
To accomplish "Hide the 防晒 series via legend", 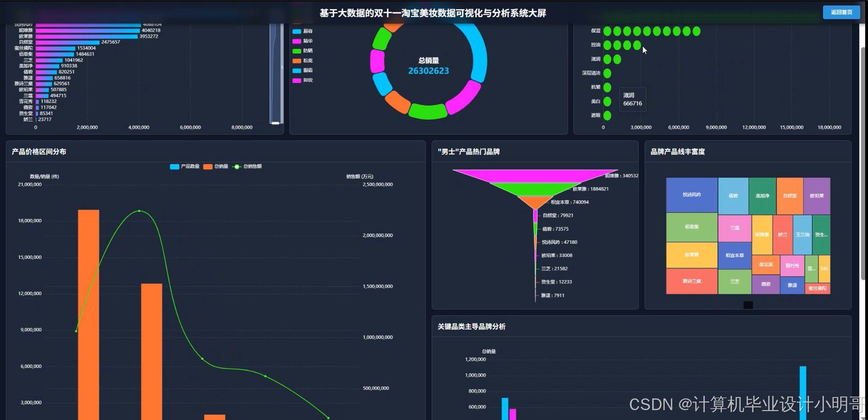I will pos(303,51).
